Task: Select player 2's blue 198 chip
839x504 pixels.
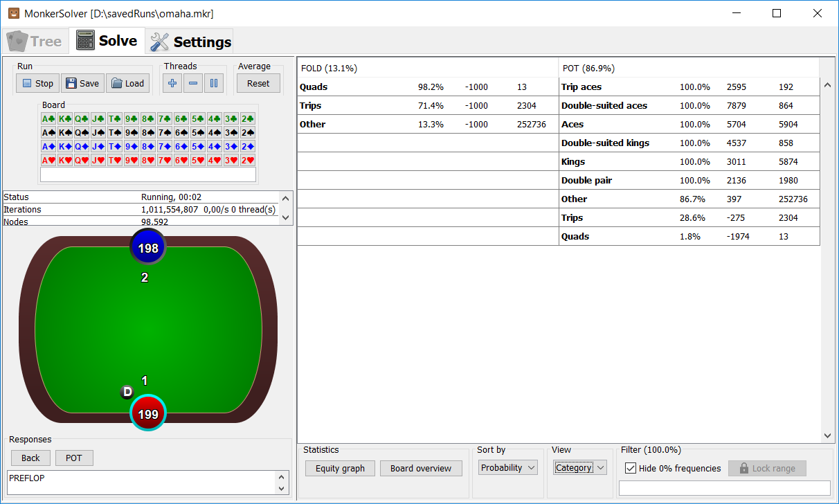Action: (x=148, y=248)
